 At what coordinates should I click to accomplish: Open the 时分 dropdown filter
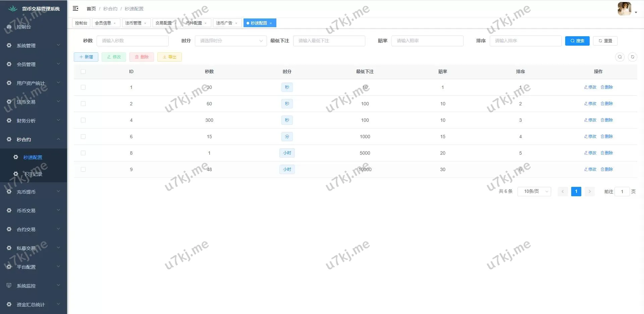[x=230, y=41]
